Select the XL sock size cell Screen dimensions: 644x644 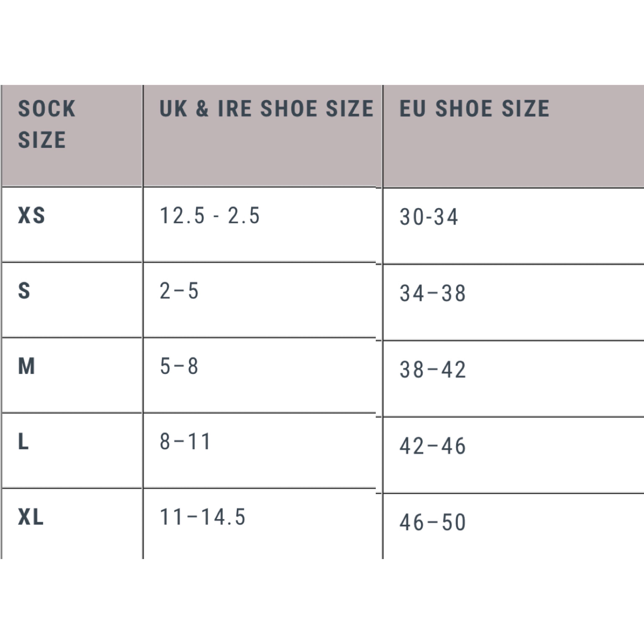pyautogui.click(x=31, y=517)
